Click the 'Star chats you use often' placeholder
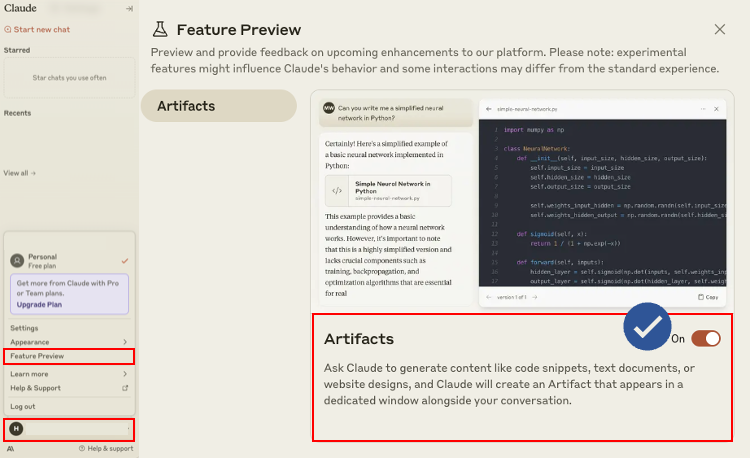 (x=69, y=78)
